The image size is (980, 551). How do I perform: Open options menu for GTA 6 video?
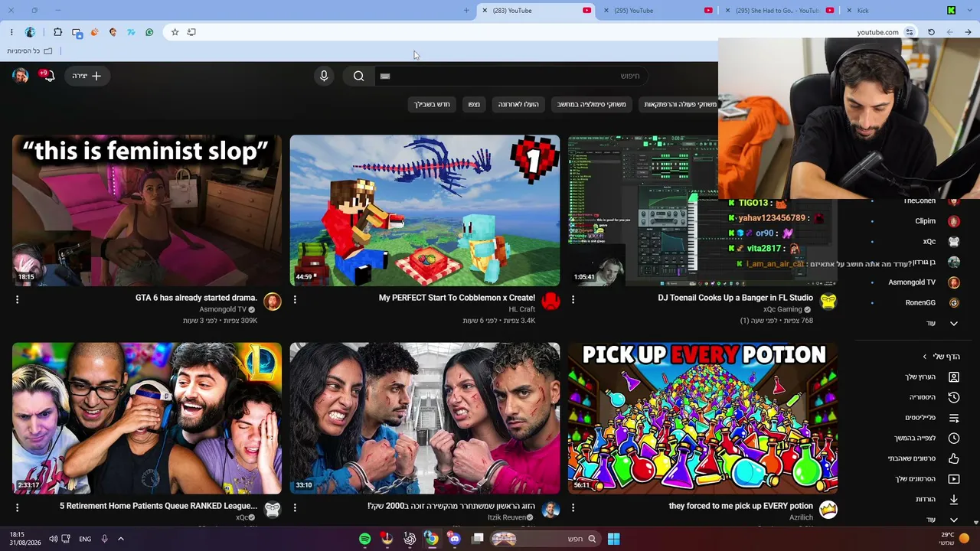pyautogui.click(x=17, y=299)
